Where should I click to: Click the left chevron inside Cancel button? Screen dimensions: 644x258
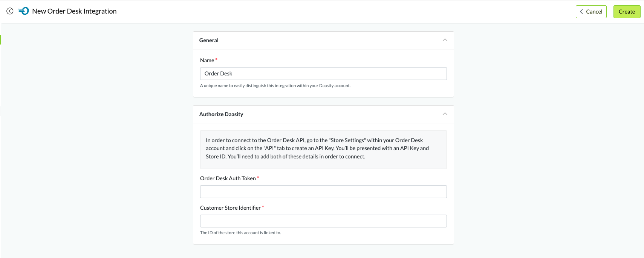(x=581, y=12)
